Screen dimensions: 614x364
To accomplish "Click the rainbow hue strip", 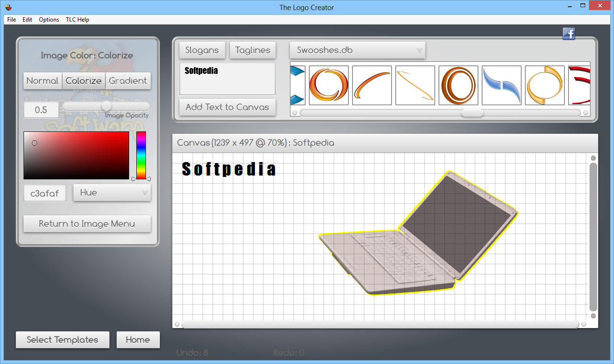I will (141, 155).
